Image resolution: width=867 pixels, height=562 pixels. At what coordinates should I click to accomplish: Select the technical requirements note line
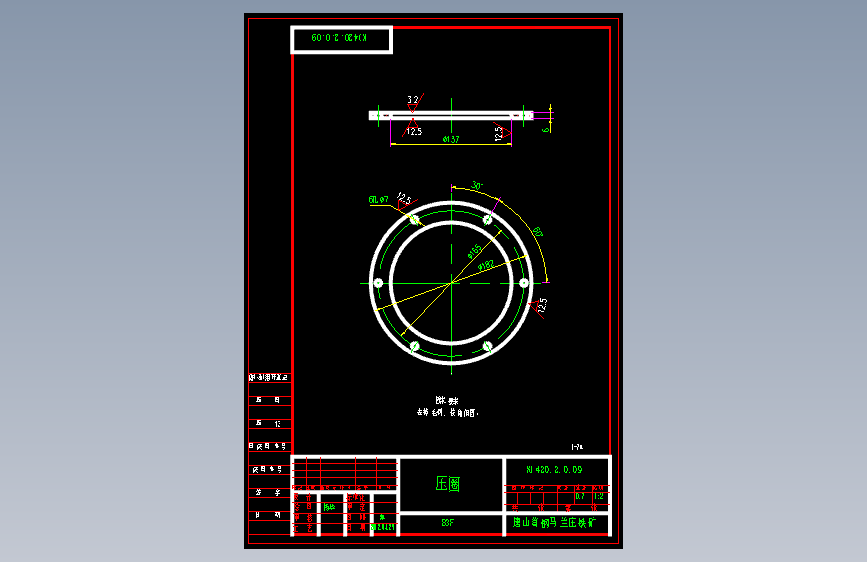[447, 413]
